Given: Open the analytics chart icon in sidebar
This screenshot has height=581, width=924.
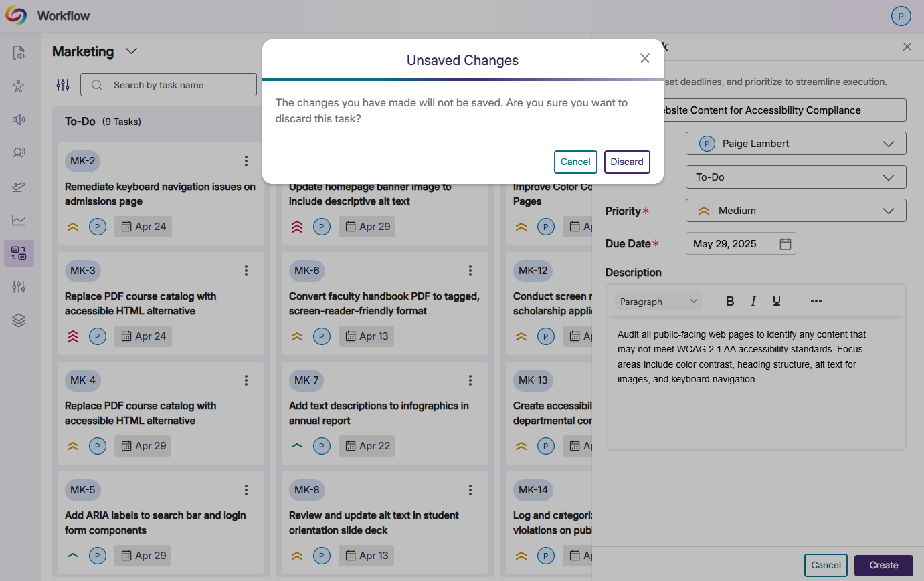Looking at the screenshot, I should click(x=19, y=220).
